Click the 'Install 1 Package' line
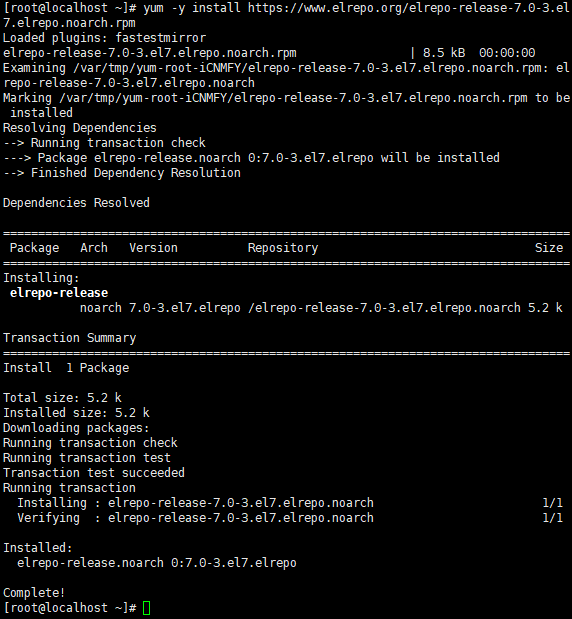Image resolution: width=572 pixels, height=619 pixels. pyautogui.click(x=66, y=368)
